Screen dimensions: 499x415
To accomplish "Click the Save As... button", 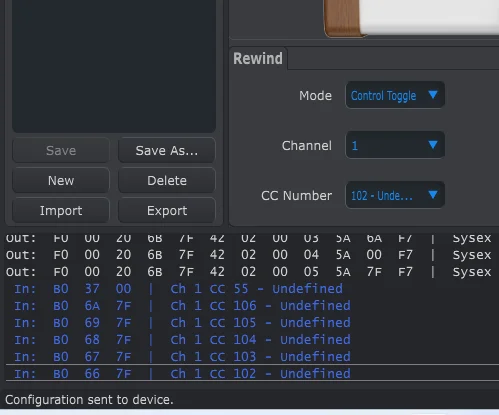I will [167, 150].
